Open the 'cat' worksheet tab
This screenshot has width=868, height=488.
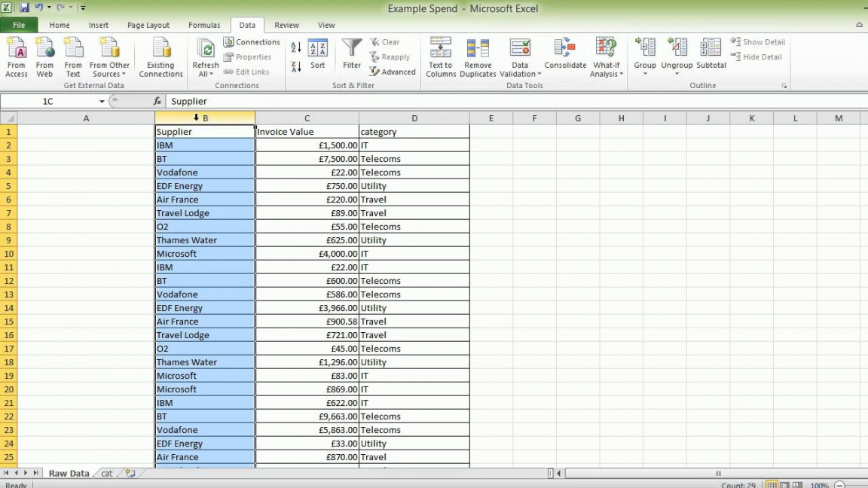(107, 474)
